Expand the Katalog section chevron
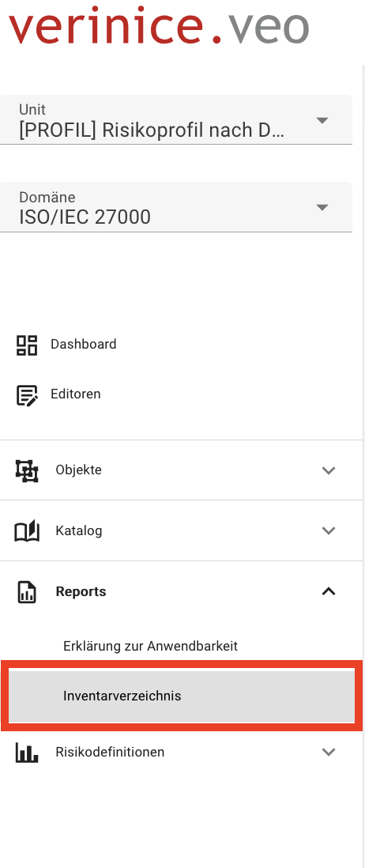The height and width of the screenshot is (868, 365). (329, 531)
